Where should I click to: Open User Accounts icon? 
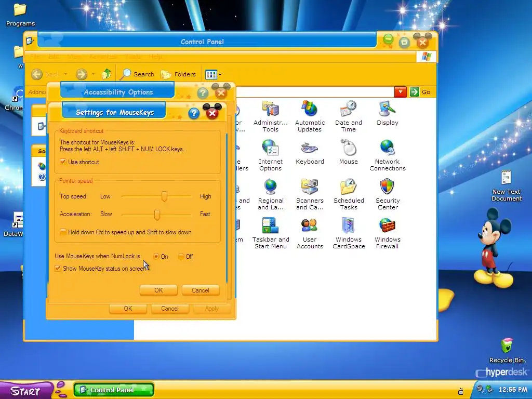(310, 233)
